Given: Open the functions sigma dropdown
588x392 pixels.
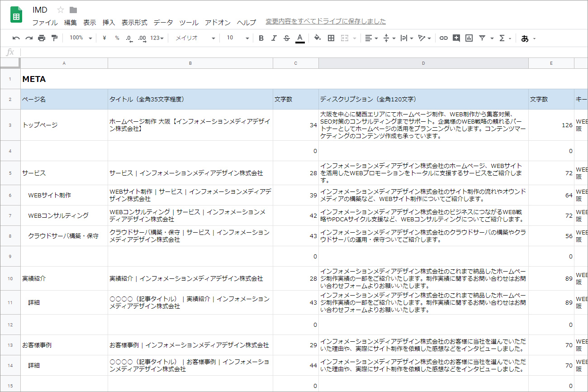Looking at the screenshot, I should 505,38.
